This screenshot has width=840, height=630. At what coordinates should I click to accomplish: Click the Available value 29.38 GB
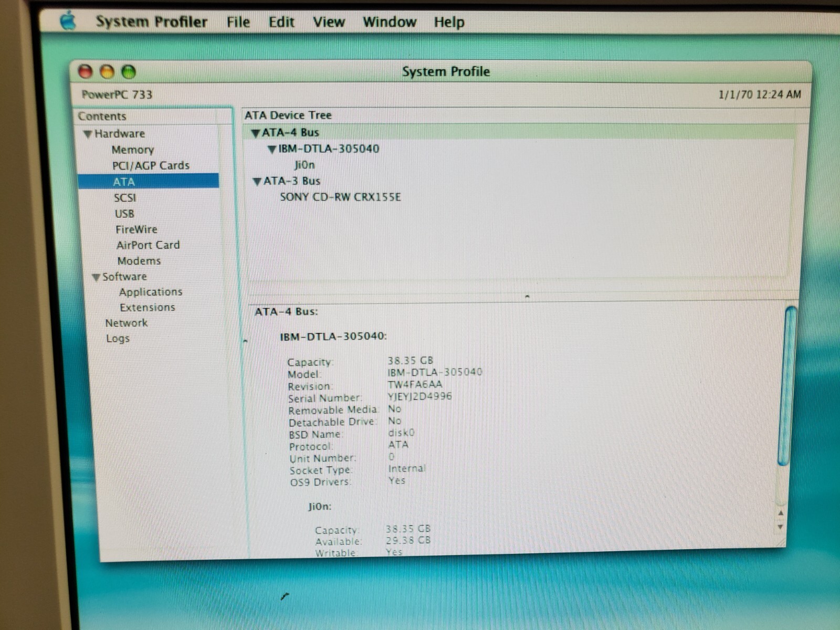408,540
